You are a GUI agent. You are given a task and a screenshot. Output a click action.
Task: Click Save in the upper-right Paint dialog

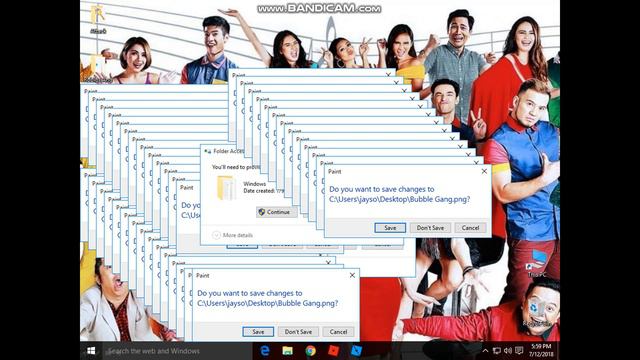pos(390,228)
